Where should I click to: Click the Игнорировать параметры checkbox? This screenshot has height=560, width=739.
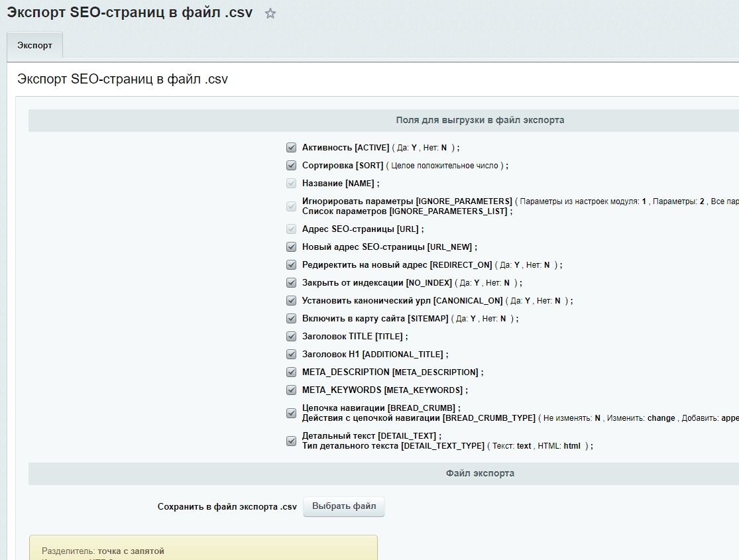[291, 205]
